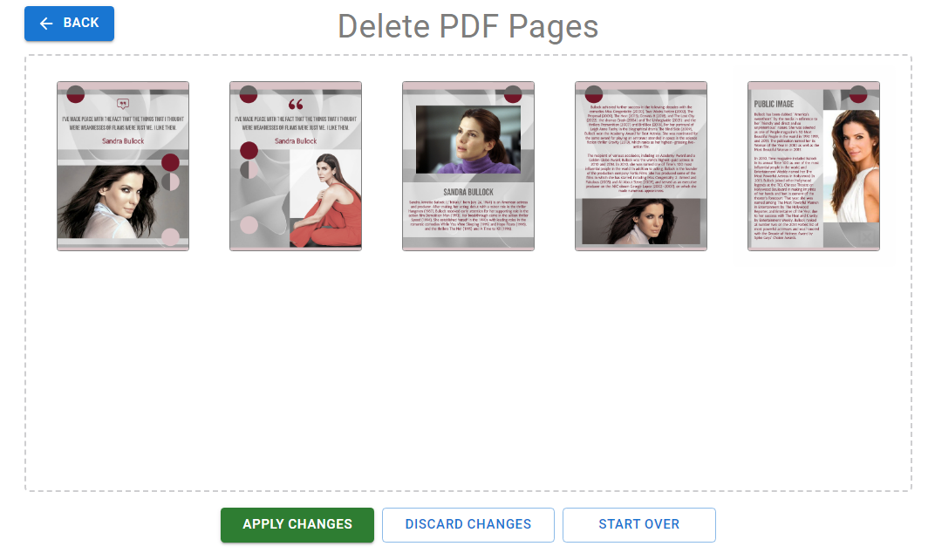935x560 pixels.
Task: Click the Delete PDF Pages heading
Action: click(467, 27)
